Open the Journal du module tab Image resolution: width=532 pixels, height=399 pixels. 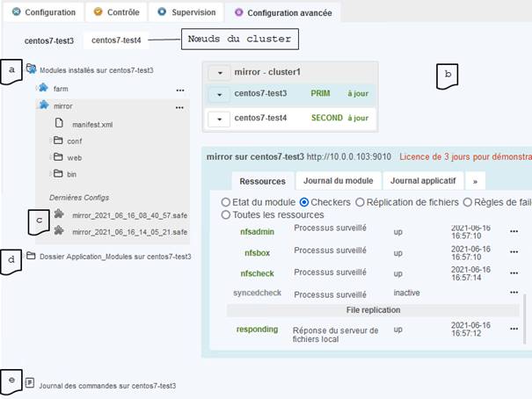[339, 181]
